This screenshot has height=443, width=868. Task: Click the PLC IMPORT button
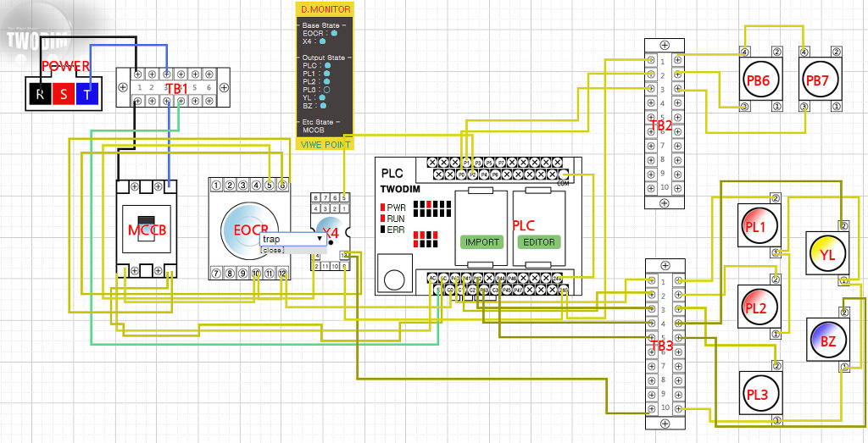click(x=481, y=241)
